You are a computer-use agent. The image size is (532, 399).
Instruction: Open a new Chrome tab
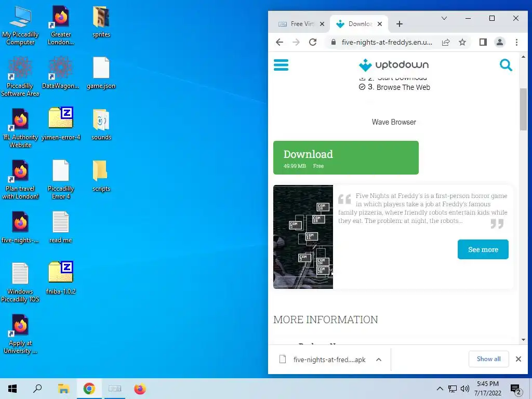pyautogui.click(x=400, y=24)
